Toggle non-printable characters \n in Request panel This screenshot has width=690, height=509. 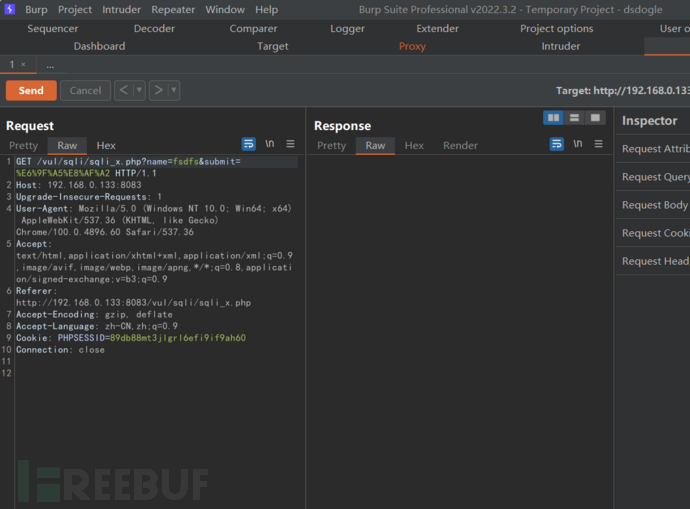(x=269, y=144)
